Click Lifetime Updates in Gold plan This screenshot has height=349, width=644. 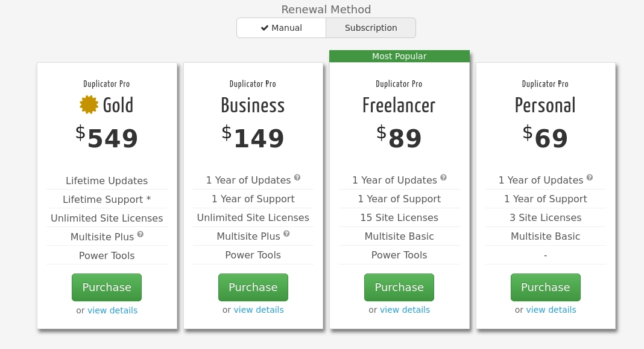[107, 181]
